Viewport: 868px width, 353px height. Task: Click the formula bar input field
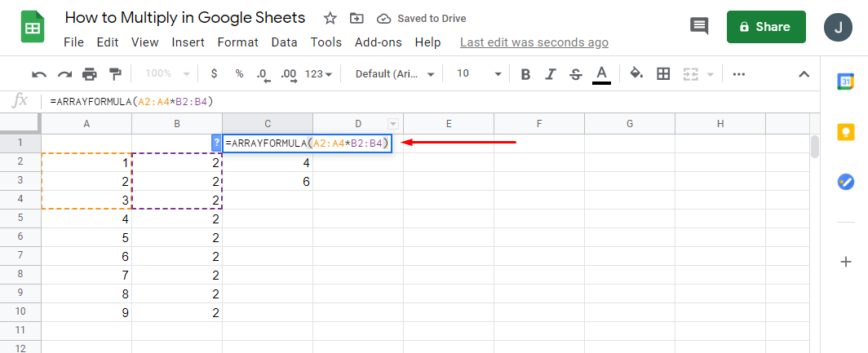pos(408,101)
